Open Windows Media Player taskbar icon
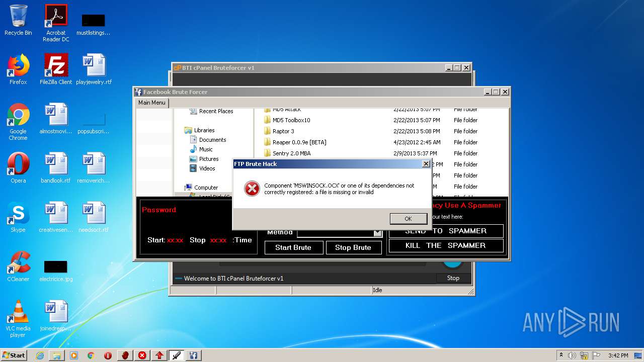Screen dimensions: 644x362 point(74,355)
